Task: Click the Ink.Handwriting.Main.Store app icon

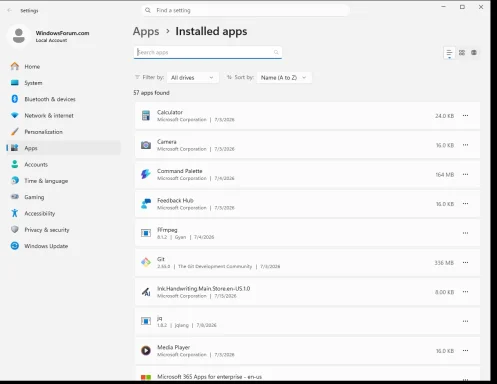Action: coord(146,292)
